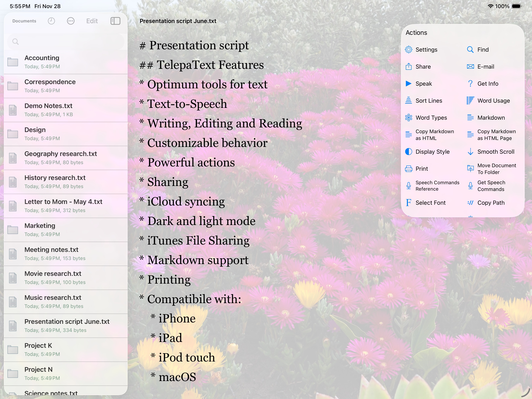Open Meeting notes.txt
Screen dimensions: 532x399
[x=66, y=254]
